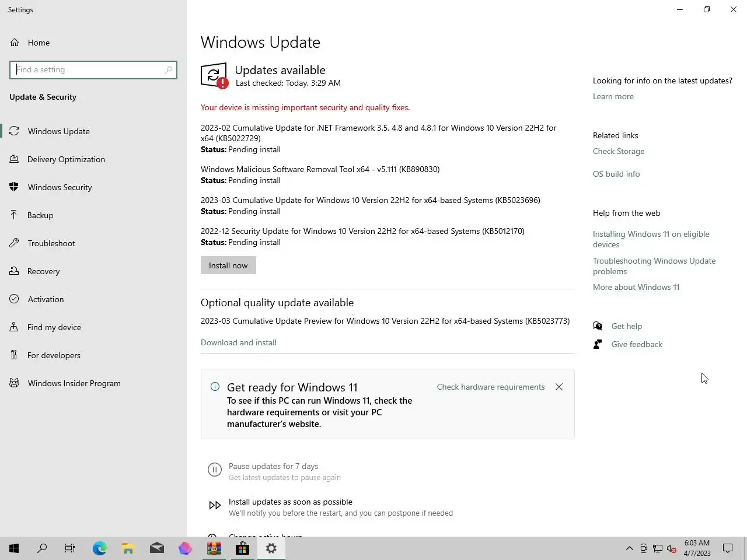The height and width of the screenshot is (560, 747).
Task: Open OS build info link
Action: coord(616,174)
